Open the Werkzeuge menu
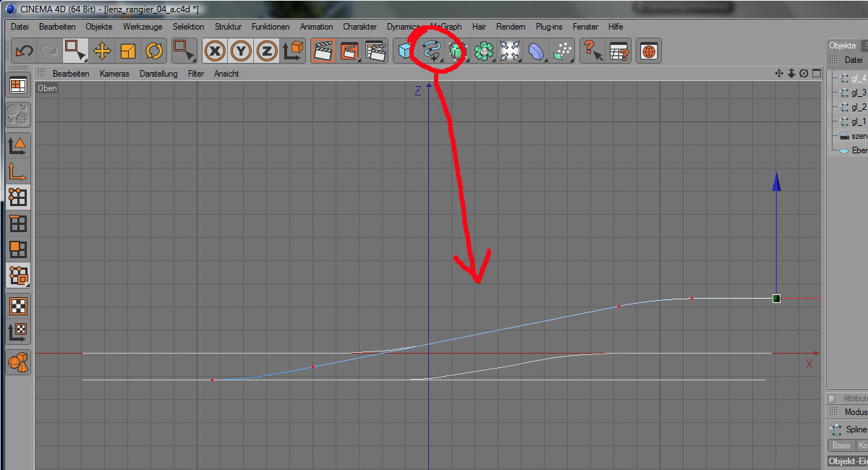Image resolution: width=868 pixels, height=470 pixels. tap(142, 27)
